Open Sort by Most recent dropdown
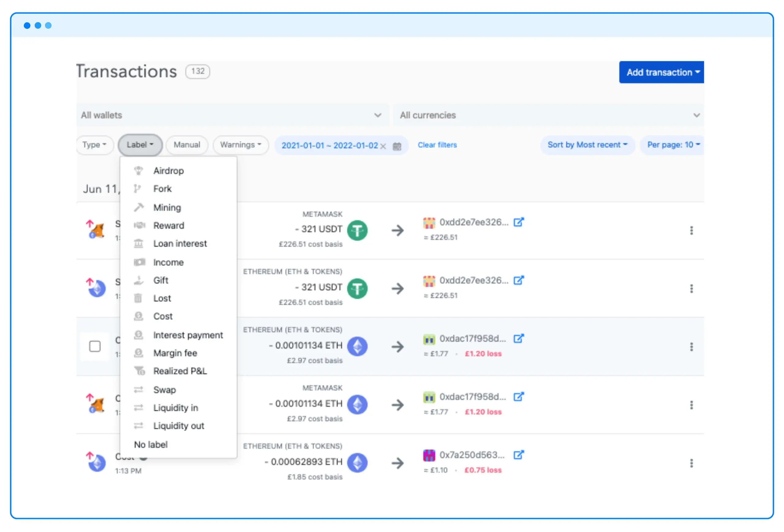This screenshot has width=784, height=532. [x=587, y=145]
